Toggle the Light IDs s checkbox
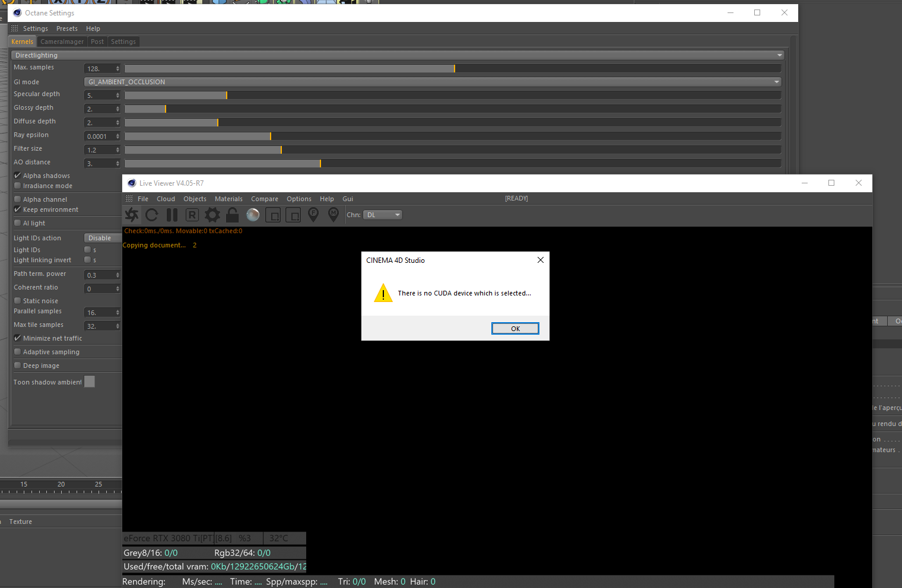Image resolution: width=902 pixels, height=588 pixels. (x=88, y=250)
